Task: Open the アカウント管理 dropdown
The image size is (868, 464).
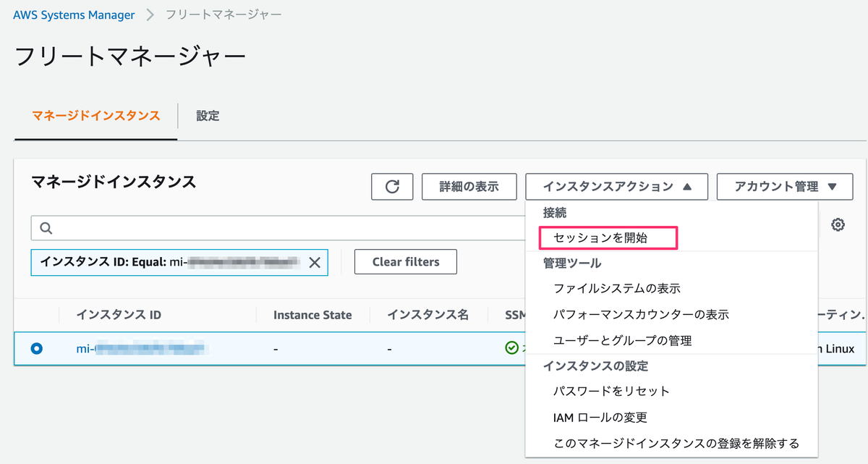Action: tap(784, 187)
